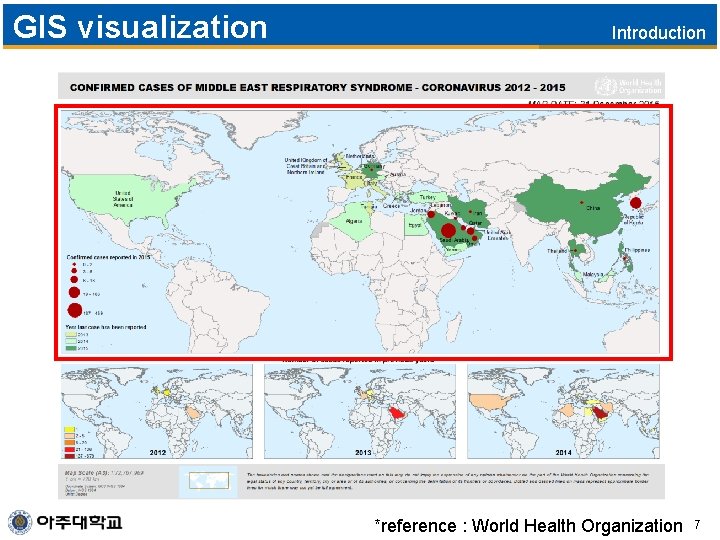
Task: Click the small red dot on Germany
Action: pos(371,169)
